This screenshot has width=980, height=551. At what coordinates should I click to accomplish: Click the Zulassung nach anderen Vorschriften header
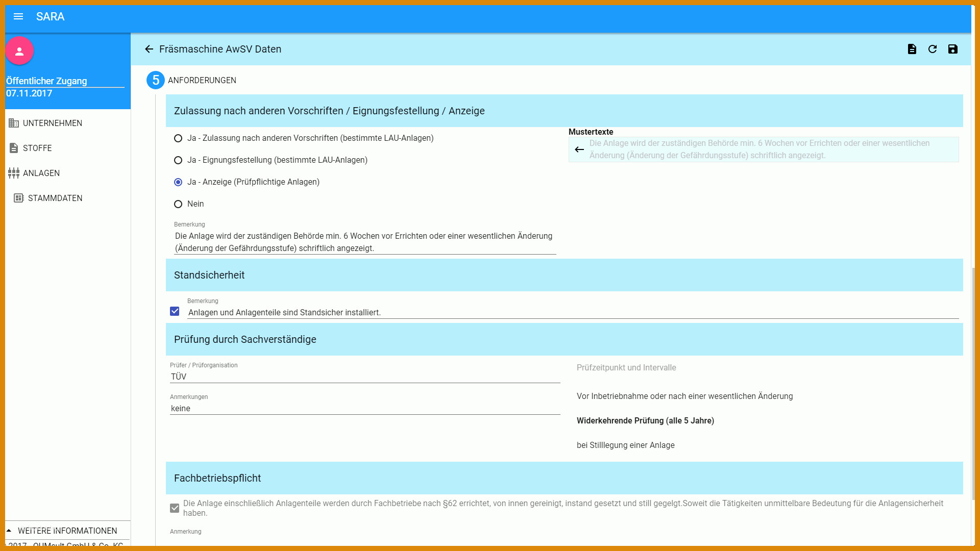pos(565,111)
